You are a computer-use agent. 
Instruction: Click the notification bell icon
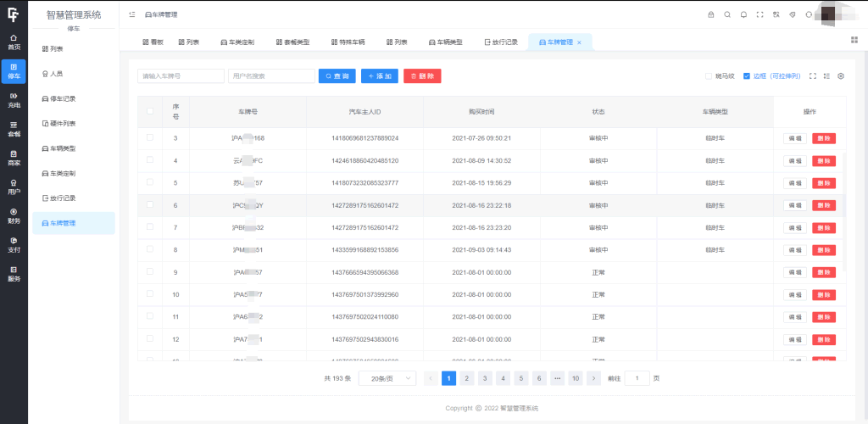coord(743,14)
